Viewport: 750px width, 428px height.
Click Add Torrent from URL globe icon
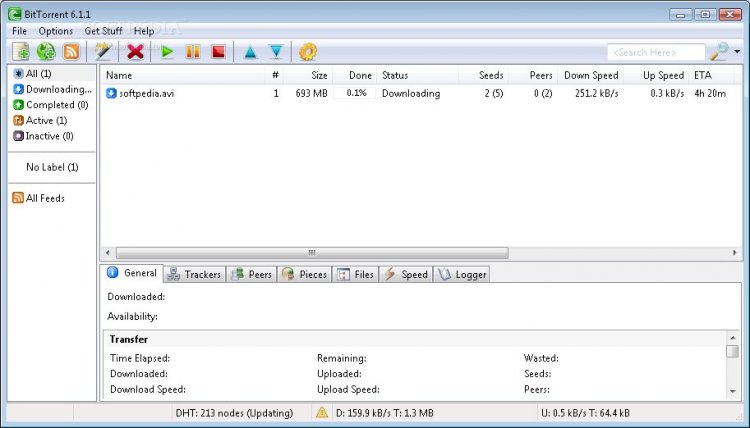pyautogui.click(x=46, y=52)
